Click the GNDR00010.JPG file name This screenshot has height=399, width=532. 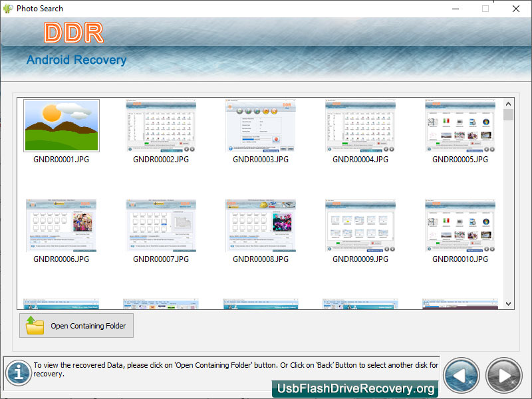460,259
